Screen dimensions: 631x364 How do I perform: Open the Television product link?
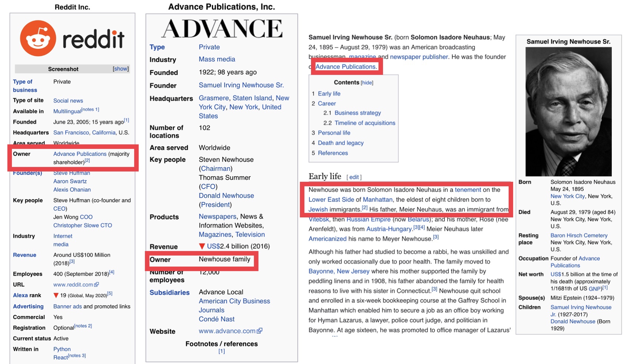coord(250,234)
